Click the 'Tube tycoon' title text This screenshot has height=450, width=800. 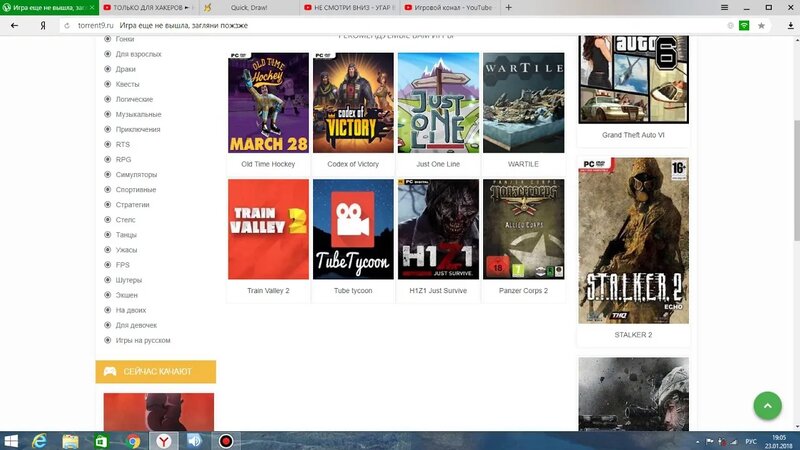tap(353, 291)
